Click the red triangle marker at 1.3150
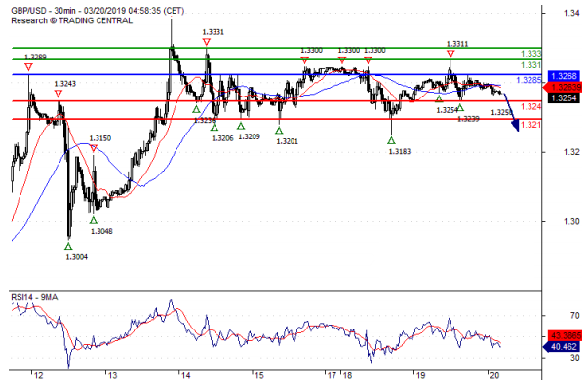 94,149
